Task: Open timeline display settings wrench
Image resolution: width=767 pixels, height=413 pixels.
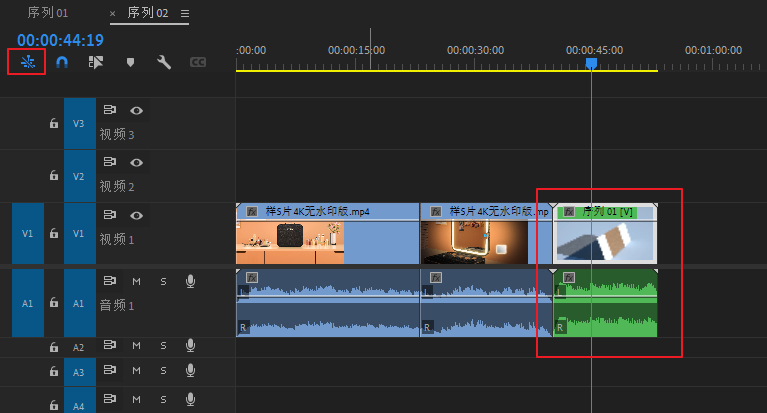Action: [165, 62]
